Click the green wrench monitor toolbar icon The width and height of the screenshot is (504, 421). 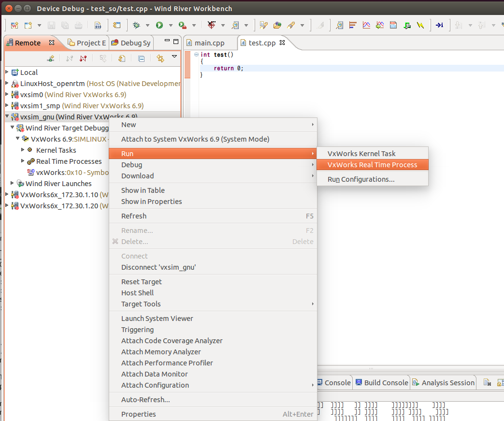click(407, 25)
